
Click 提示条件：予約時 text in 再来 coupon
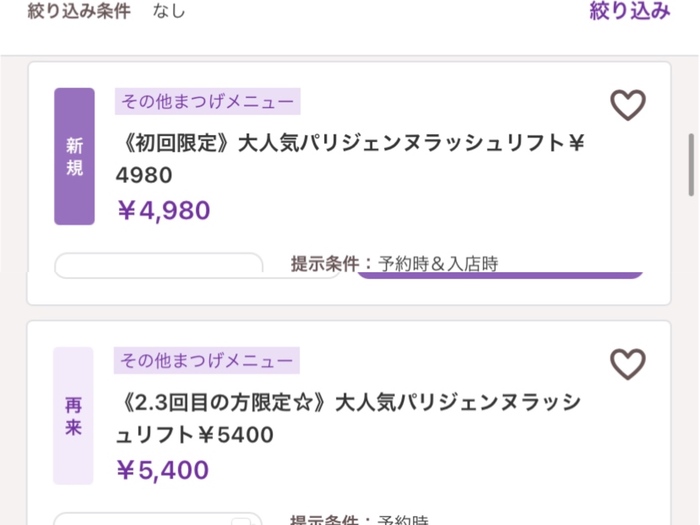pos(359,520)
